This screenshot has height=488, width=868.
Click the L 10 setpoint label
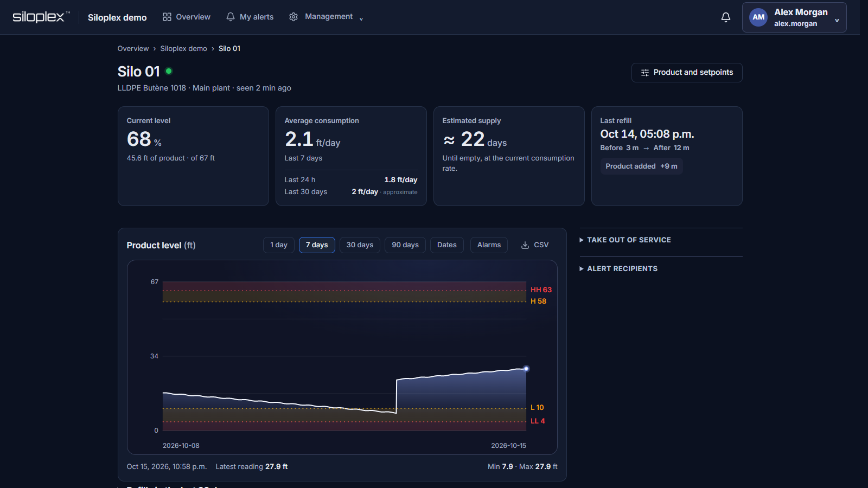537,408
